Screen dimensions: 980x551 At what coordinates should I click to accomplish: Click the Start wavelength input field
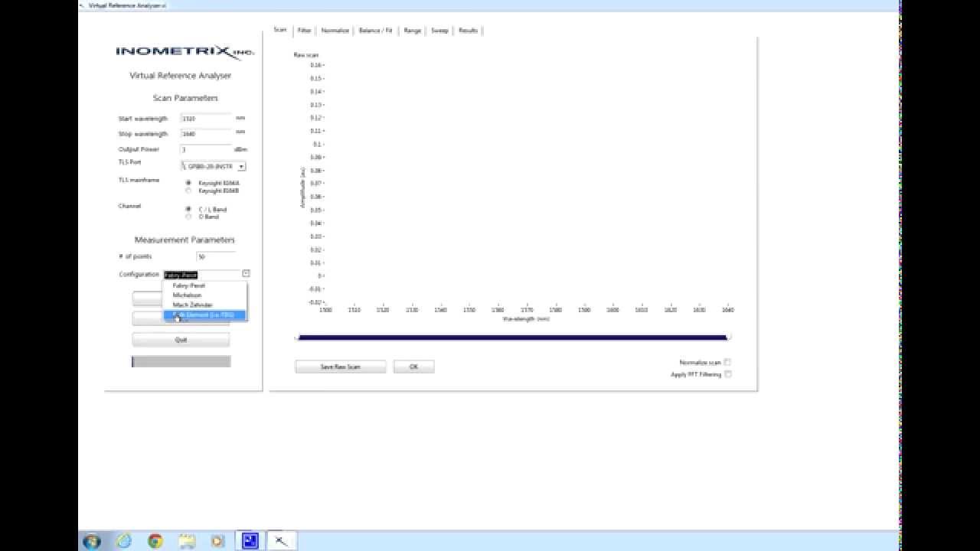[206, 119]
